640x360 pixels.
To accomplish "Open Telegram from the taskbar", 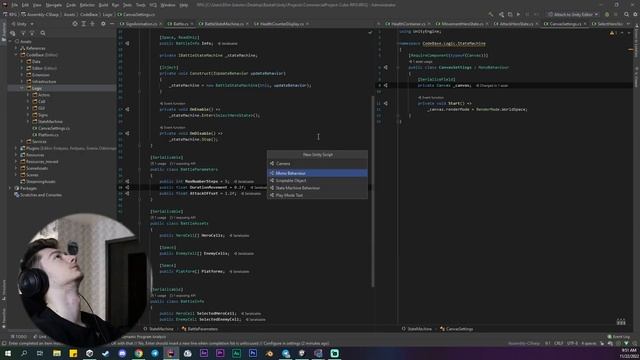I will 155,353.
